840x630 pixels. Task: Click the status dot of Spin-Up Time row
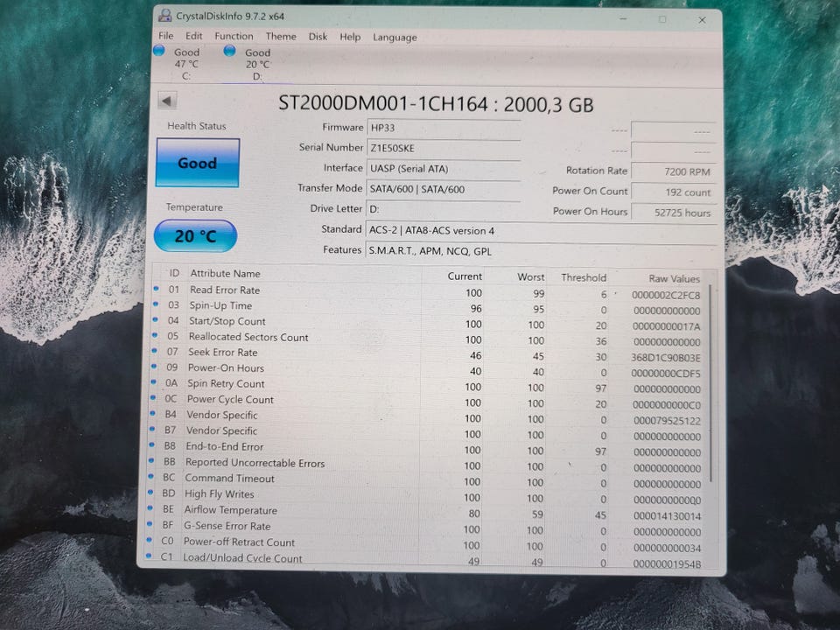pyautogui.click(x=156, y=304)
